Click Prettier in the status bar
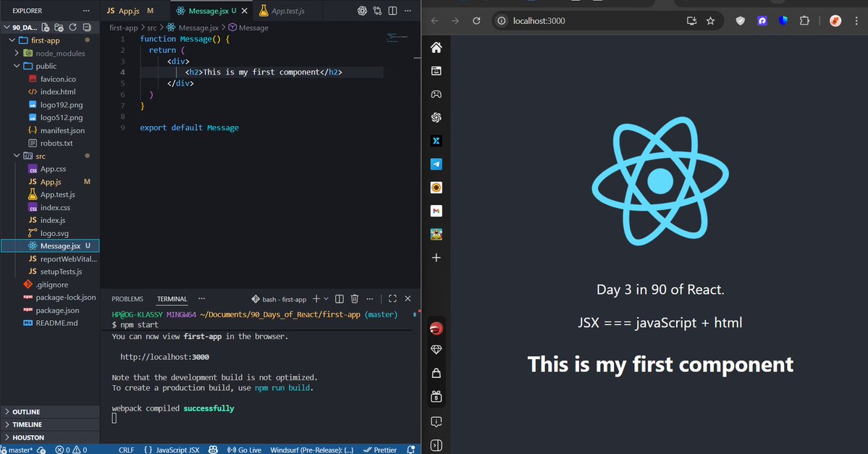The image size is (868, 454). (x=380, y=450)
